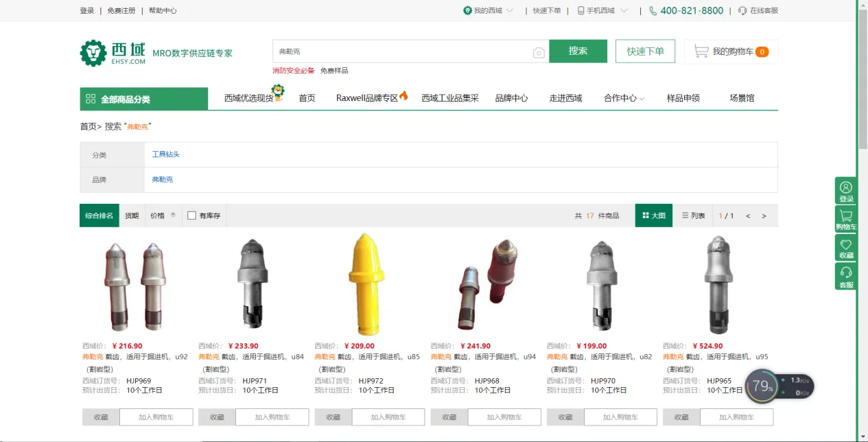
Task: Go to next results page arrow
Action: (x=764, y=216)
